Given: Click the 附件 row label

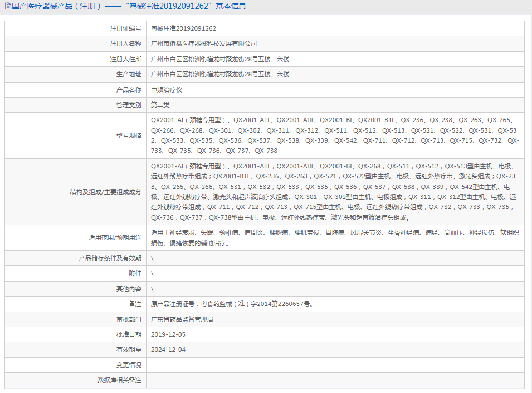Looking at the screenshot, I should 135,274.
